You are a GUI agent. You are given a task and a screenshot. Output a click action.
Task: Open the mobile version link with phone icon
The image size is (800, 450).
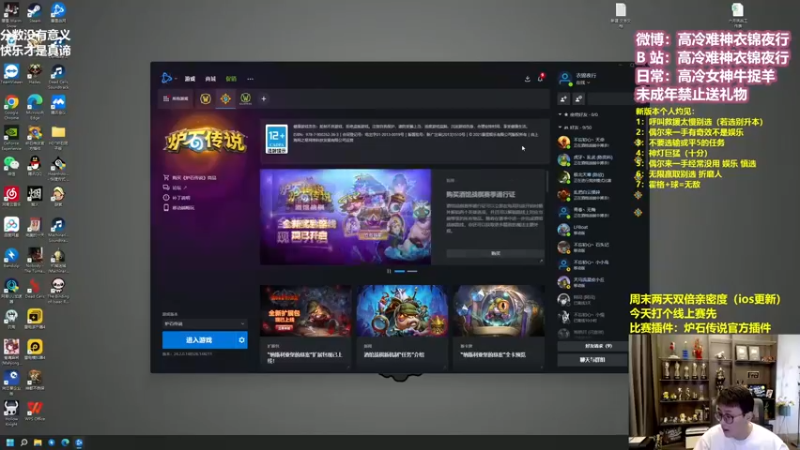[x=179, y=208]
